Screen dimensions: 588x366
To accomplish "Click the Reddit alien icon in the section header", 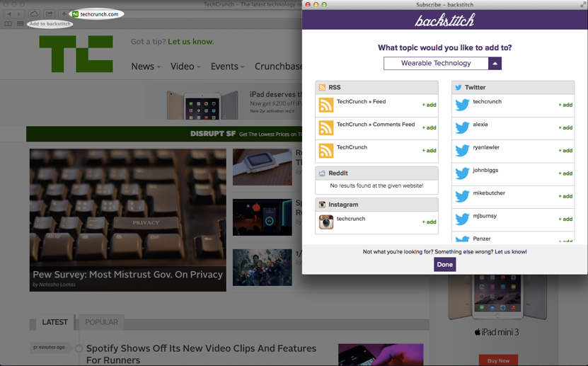I will (322, 173).
